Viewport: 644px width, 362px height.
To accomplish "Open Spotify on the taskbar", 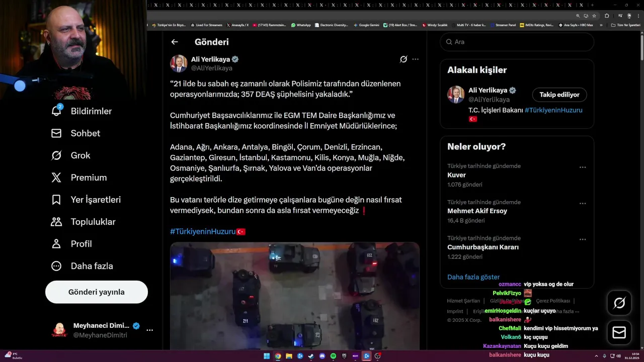I will (x=333, y=356).
